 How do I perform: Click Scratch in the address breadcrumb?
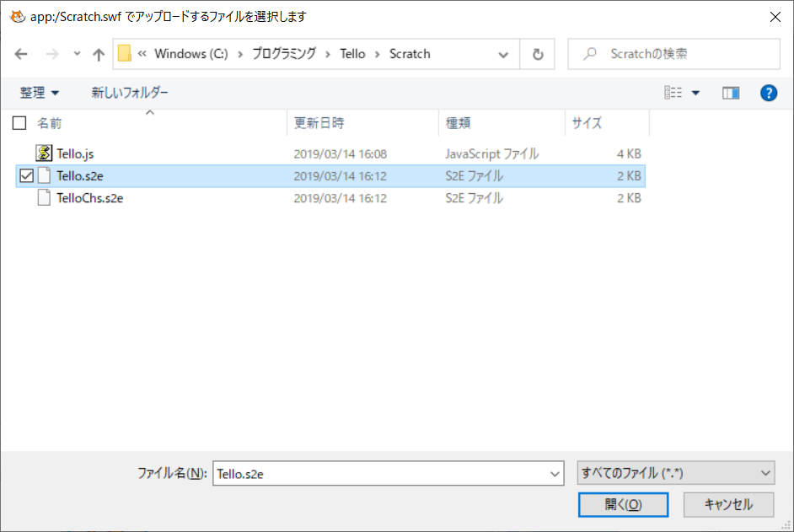pyautogui.click(x=410, y=54)
